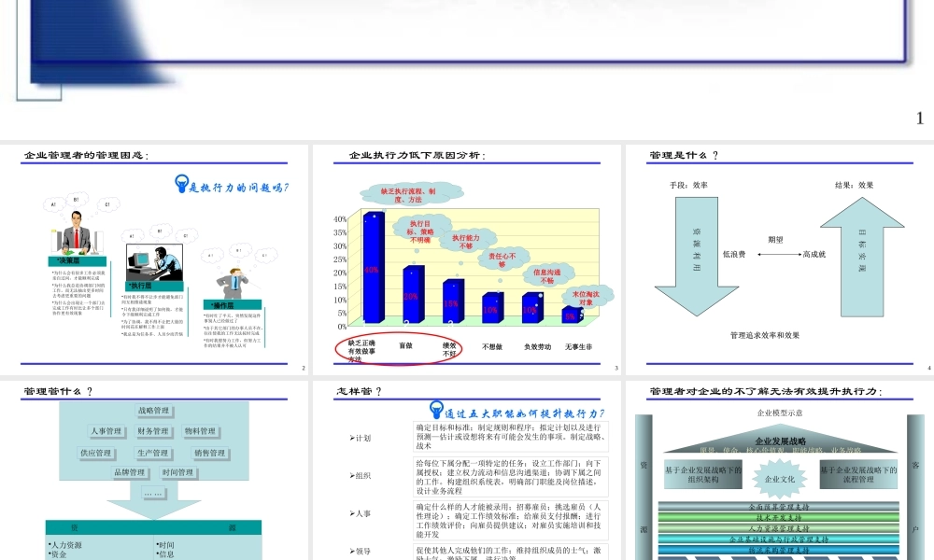This screenshot has height=560, width=934.
Task: Click the 执行能力不够 cloud callout
Action: [466, 241]
